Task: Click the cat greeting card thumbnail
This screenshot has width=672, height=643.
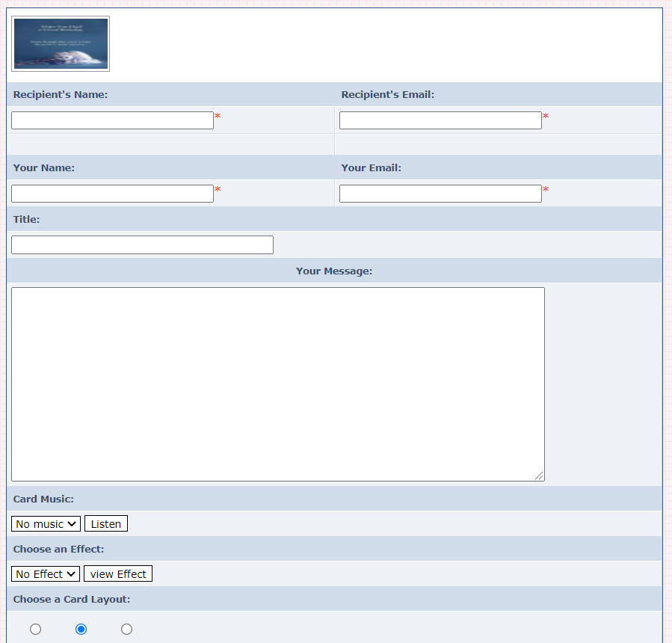Action: [61, 43]
